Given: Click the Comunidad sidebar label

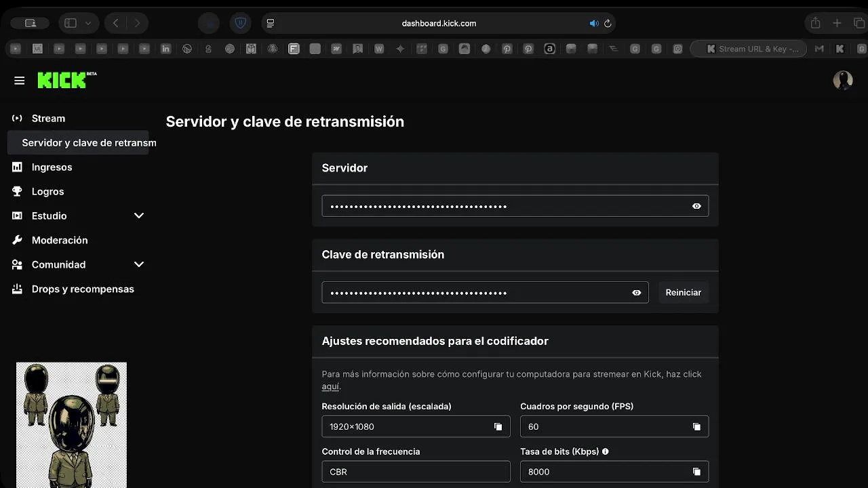Looking at the screenshot, I should coord(58,264).
